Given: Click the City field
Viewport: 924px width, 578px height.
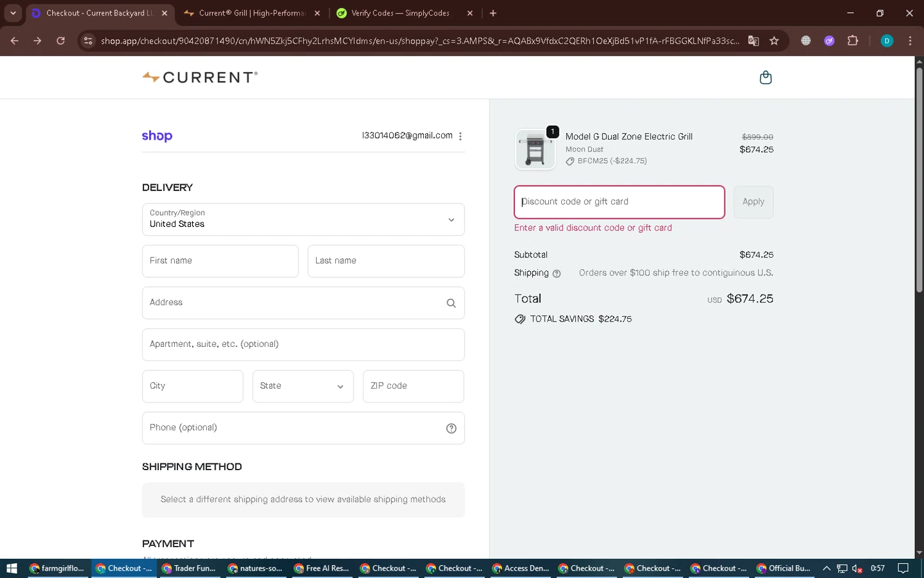Looking at the screenshot, I should click(x=193, y=386).
